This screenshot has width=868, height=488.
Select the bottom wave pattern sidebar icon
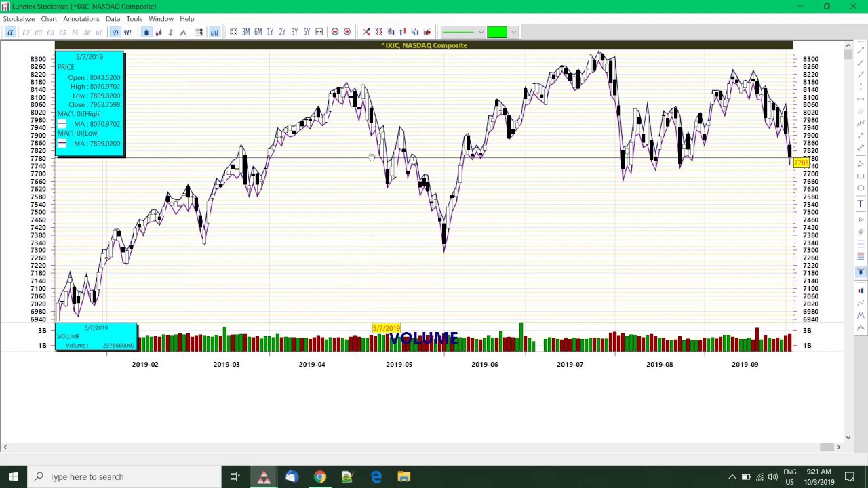click(861, 327)
